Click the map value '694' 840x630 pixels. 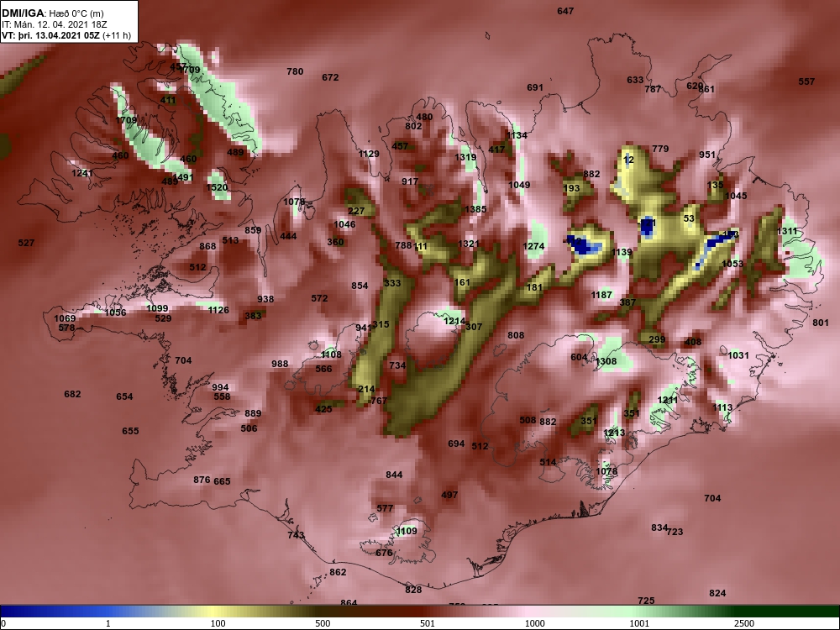(456, 444)
